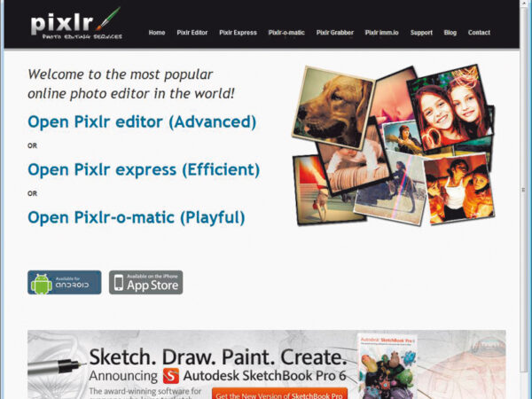Go to the Contact page
Viewport: 532px width, 399px height.
tap(479, 33)
